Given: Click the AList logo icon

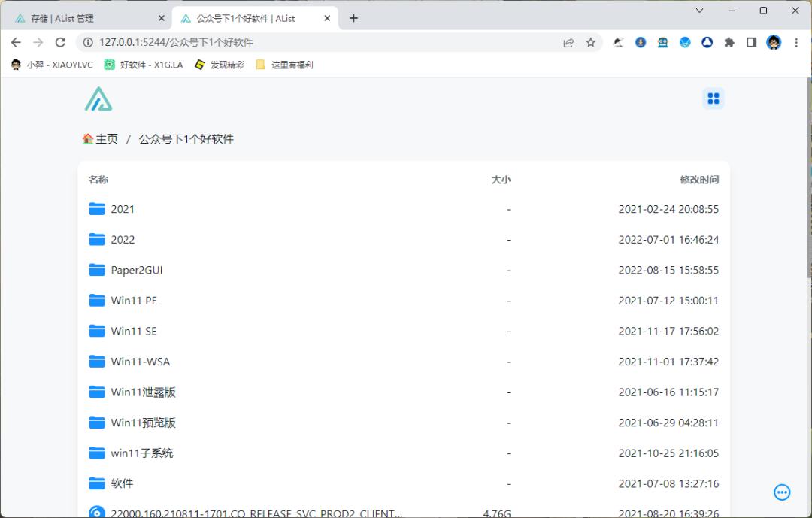Looking at the screenshot, I should pyautogui.click(x=98, y=98).
